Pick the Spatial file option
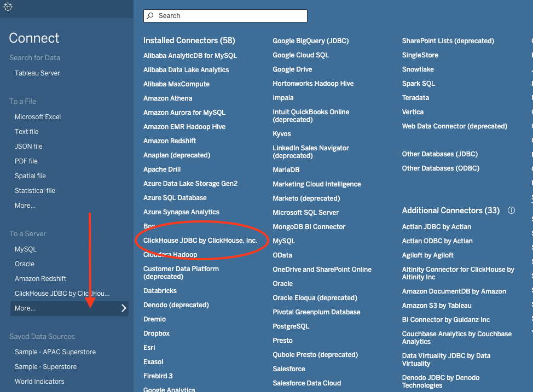 coord(30,176)
